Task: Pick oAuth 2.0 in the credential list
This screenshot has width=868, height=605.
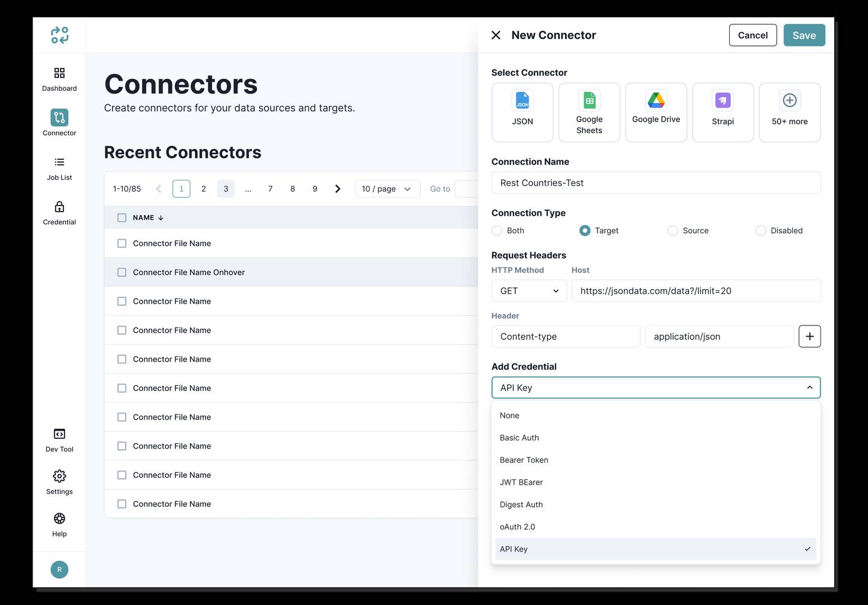Action: click(x=517, y=527)
